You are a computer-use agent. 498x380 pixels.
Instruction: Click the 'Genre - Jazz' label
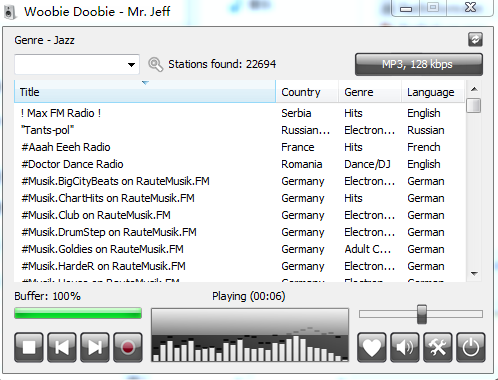tap(44, 40)
